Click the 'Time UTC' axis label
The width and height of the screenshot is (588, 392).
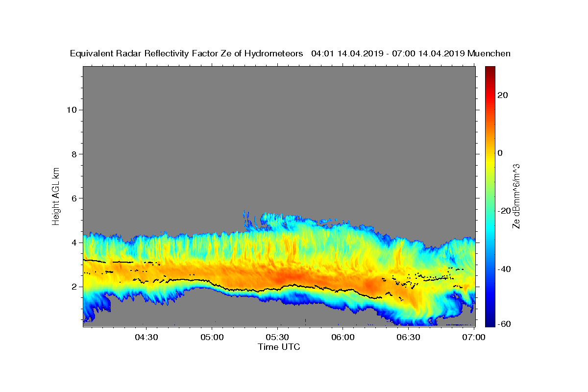[x=279, y=347]
